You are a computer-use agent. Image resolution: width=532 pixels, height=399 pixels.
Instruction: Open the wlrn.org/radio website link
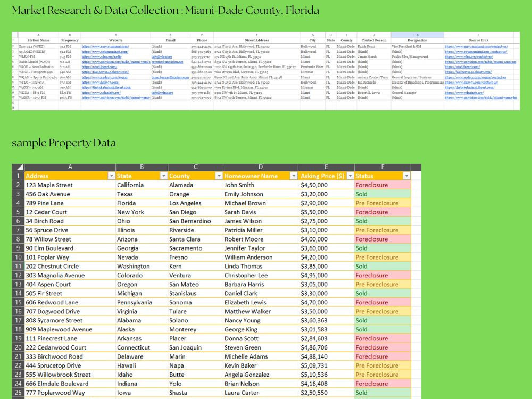tap(102, 57)
